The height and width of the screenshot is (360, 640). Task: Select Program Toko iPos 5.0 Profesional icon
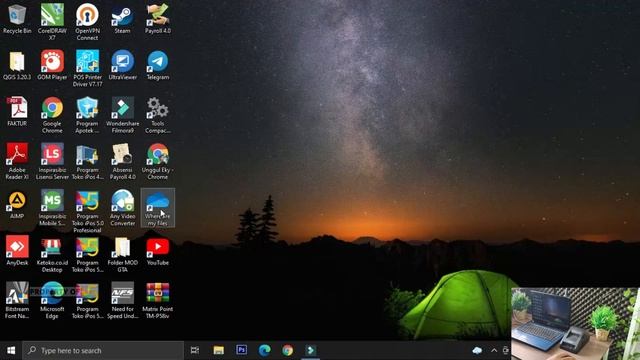click(x=87, y=211)
